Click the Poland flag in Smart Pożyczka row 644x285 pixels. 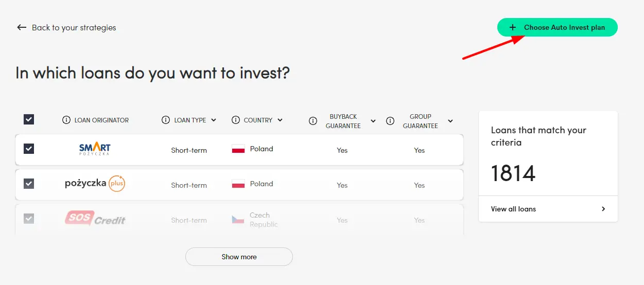coord(238,149)
